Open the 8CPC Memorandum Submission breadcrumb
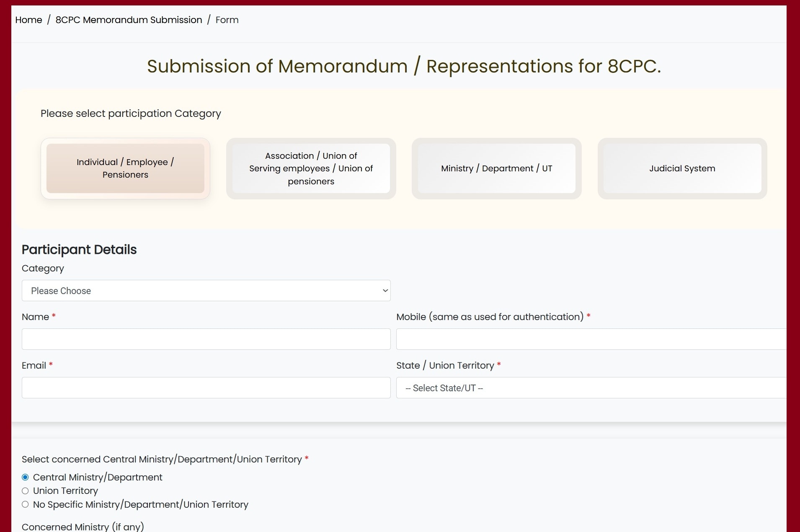 129,20
